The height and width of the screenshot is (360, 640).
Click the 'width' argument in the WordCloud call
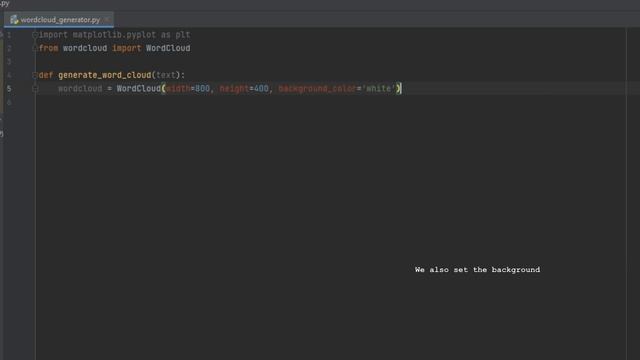[x=178, y=89]
